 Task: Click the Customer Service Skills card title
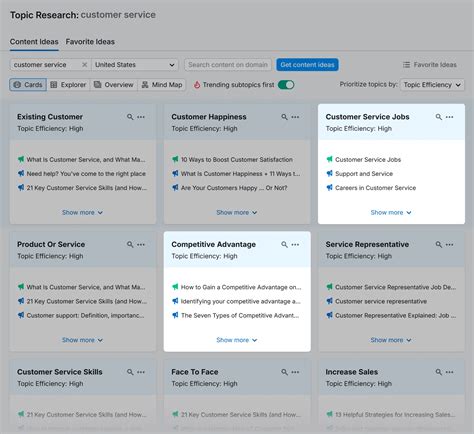point(60,372)
